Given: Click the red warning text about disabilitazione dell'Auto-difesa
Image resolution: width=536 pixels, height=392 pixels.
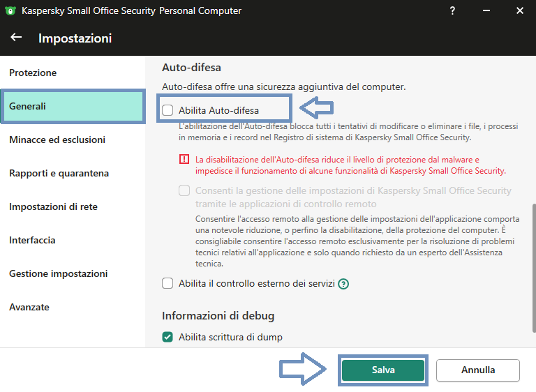Looking at the screenshot, I should 350,165.
